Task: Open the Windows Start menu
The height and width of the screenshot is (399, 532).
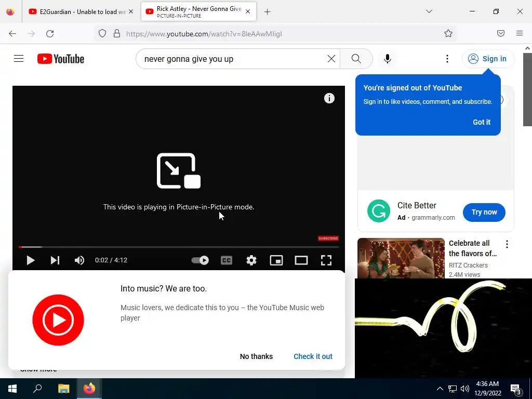Action: [x=12, y=389]
